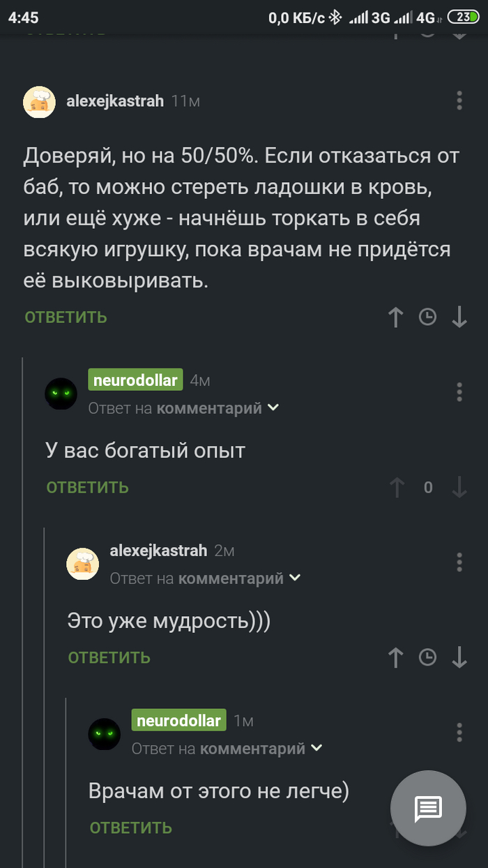Screen dimensions: 488x868
Task: Tap the rating score '0' on neurodollar's comment
Action: [427, 487]
